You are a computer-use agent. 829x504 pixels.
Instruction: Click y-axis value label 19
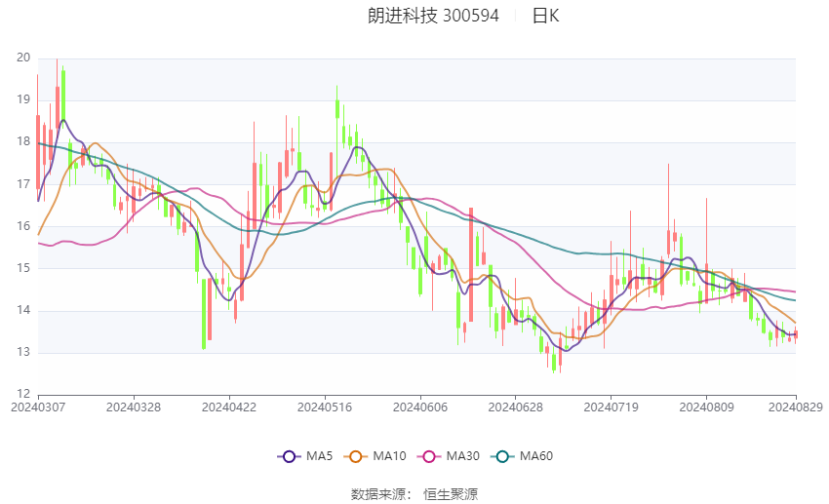pyautogui.click(x=23, y=99)
